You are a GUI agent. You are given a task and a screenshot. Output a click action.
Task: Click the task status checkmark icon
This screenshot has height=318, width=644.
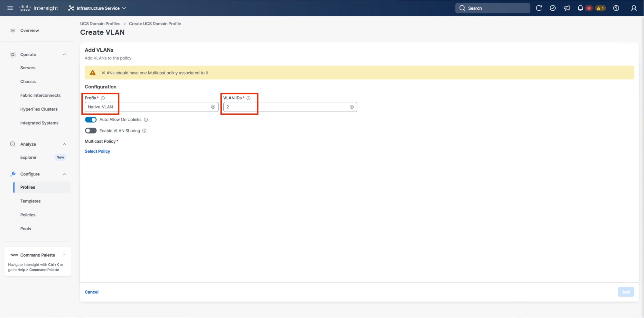[x=553, y=8]
